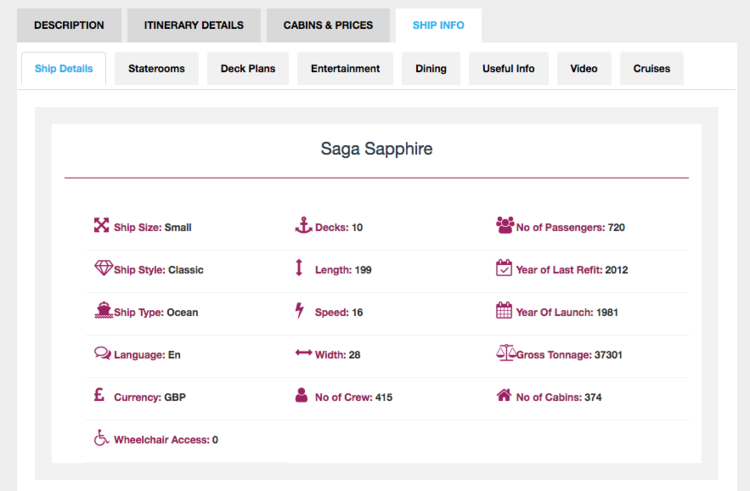Click the checked calendar Last Refit icon

(504, 268)
